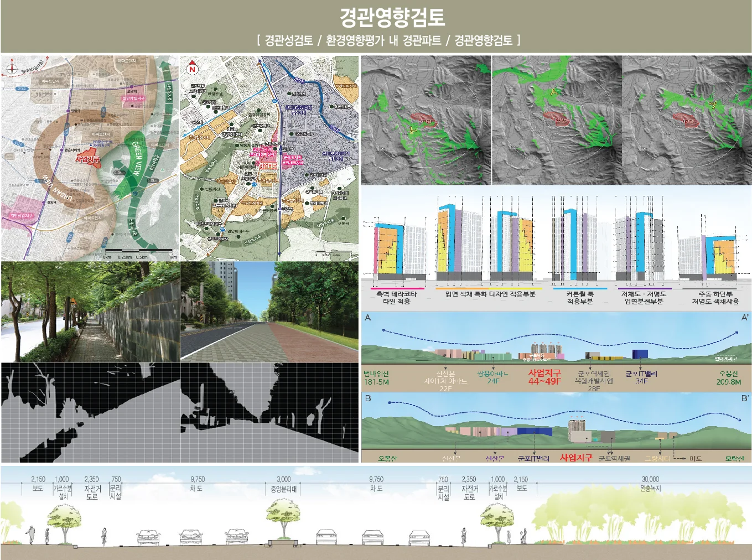Image resolution: width=752 pixels, height=560 pixels.
Task: Click the B' section end marker
Action: click(x=744, y=398)
